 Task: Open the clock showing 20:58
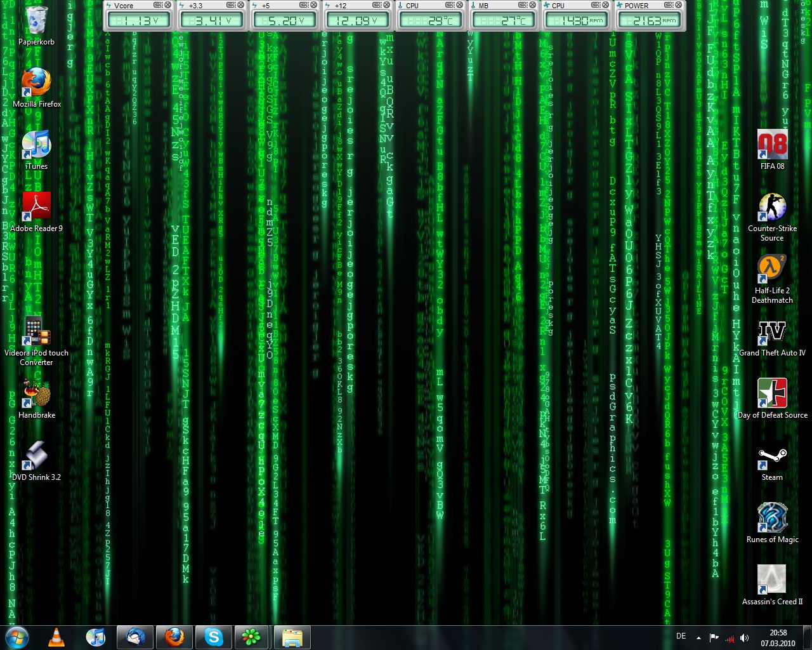(778, 637)
